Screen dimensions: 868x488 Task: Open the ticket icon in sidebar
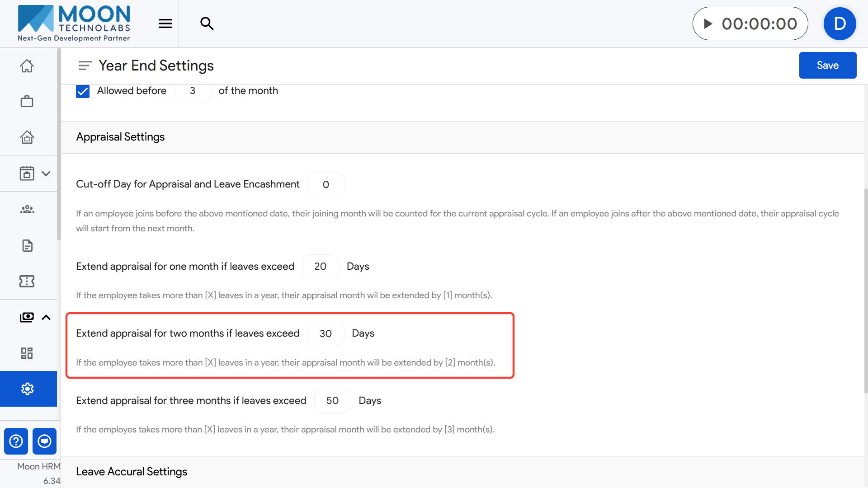[27, 281]
